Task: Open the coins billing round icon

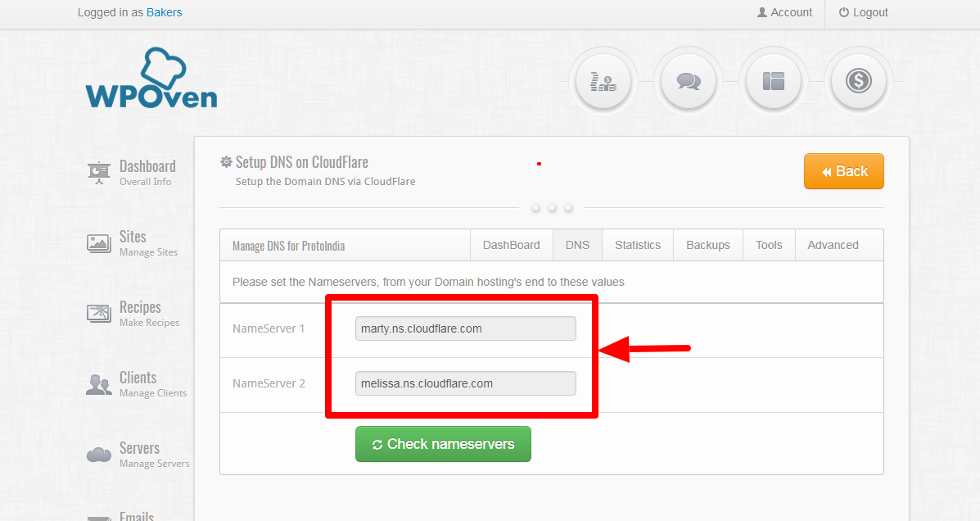Action: (603, 81)
